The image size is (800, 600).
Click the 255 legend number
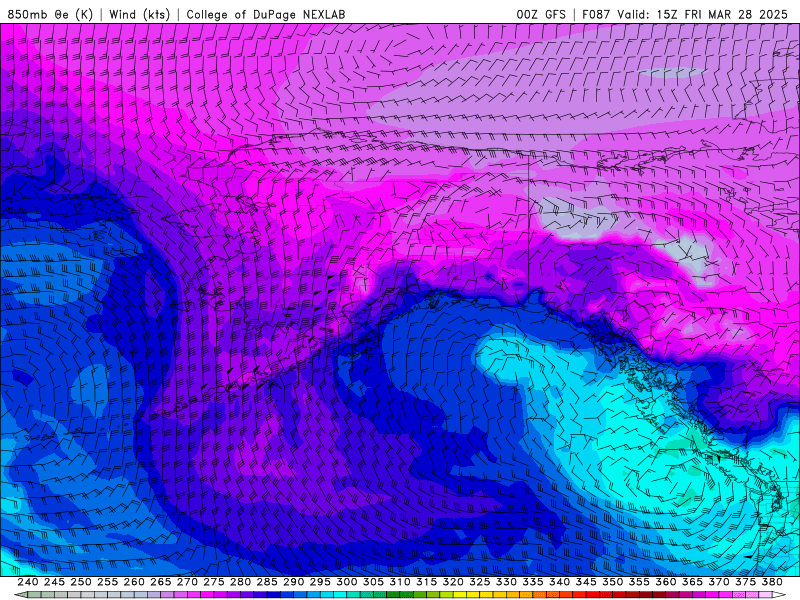107,582
